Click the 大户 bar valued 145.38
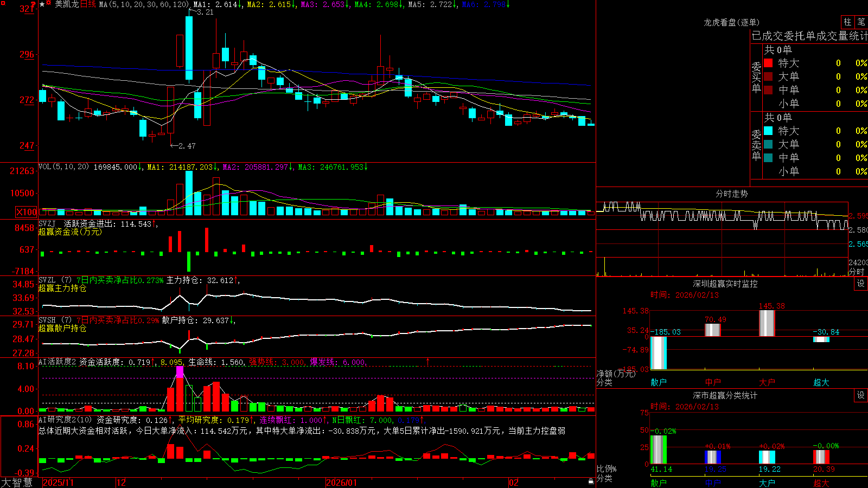 coord(767,323)
